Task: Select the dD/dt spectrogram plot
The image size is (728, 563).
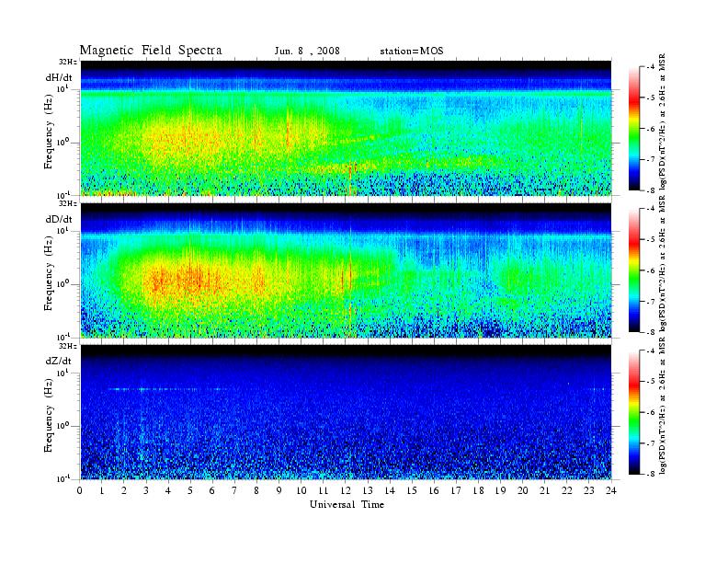Action: point(347,270)
